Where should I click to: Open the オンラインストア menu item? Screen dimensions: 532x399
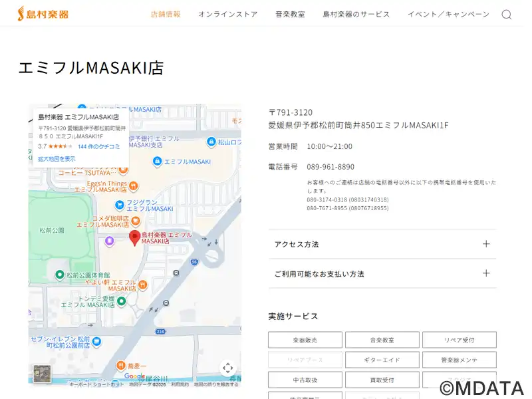click(x=228, y=14)
